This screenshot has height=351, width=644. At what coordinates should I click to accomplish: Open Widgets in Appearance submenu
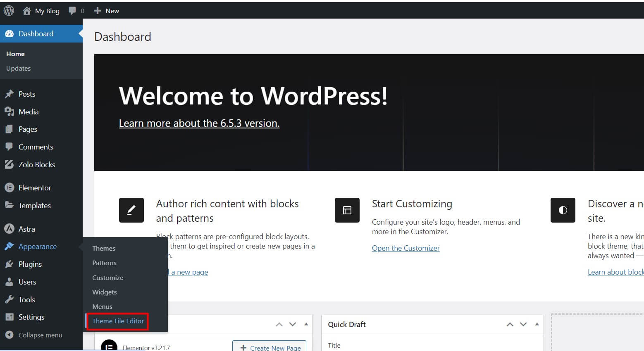tap(105, 292)
